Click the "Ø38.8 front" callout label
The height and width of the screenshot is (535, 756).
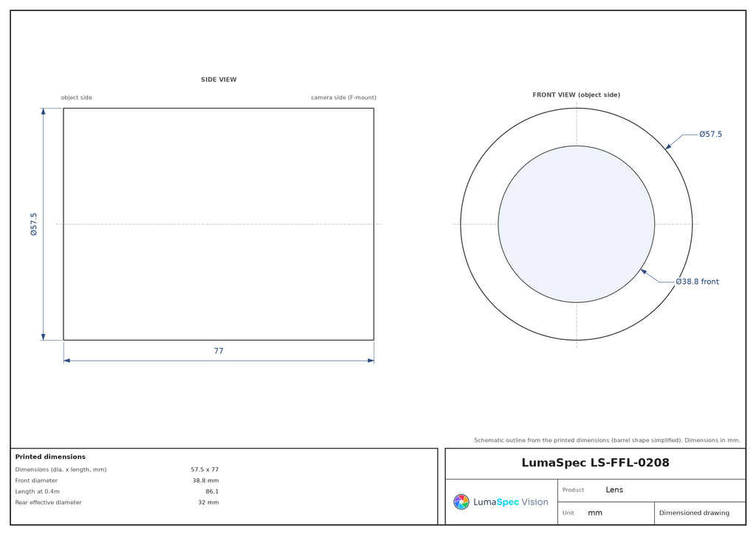point(697,282)
